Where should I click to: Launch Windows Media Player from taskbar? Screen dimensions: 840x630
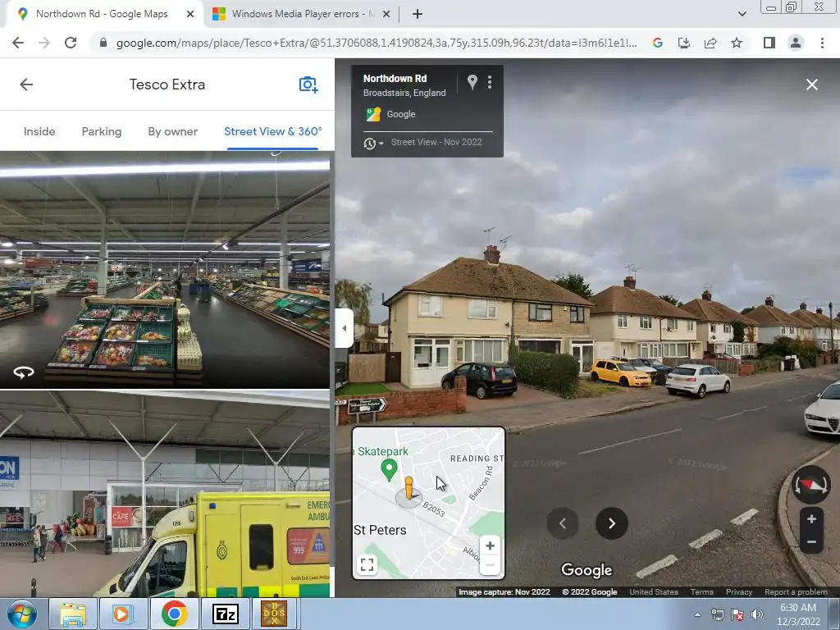(x=123, y=614)
